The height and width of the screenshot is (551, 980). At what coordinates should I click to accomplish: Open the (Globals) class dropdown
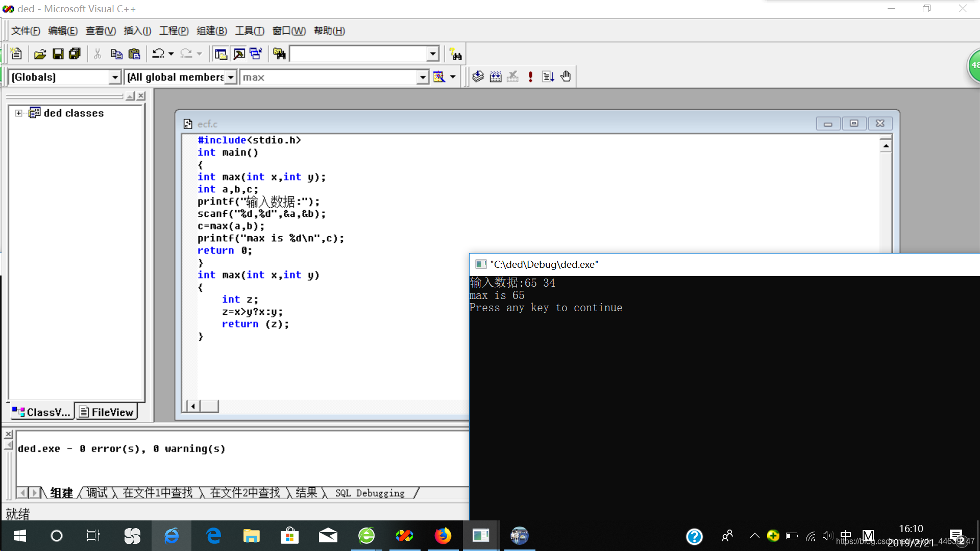115,77
